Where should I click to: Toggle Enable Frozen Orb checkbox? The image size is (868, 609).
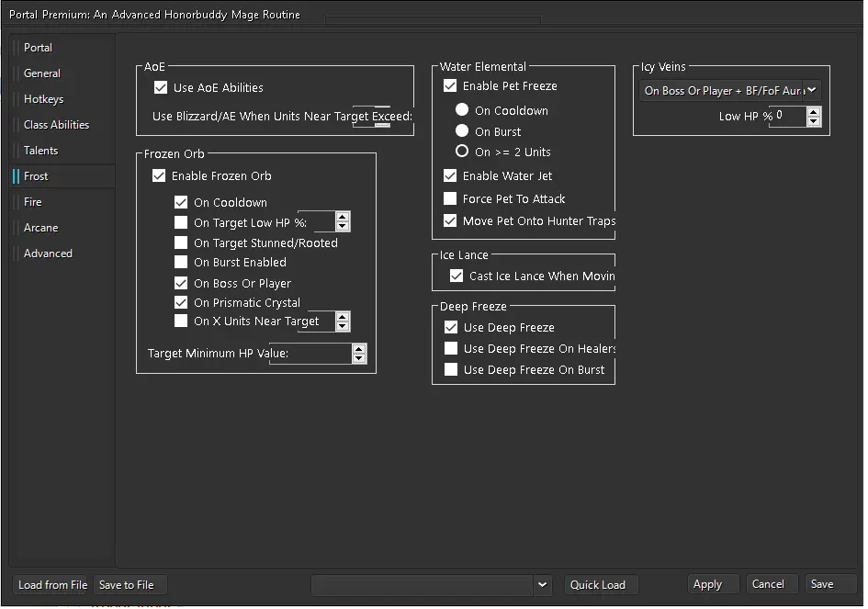159,176
